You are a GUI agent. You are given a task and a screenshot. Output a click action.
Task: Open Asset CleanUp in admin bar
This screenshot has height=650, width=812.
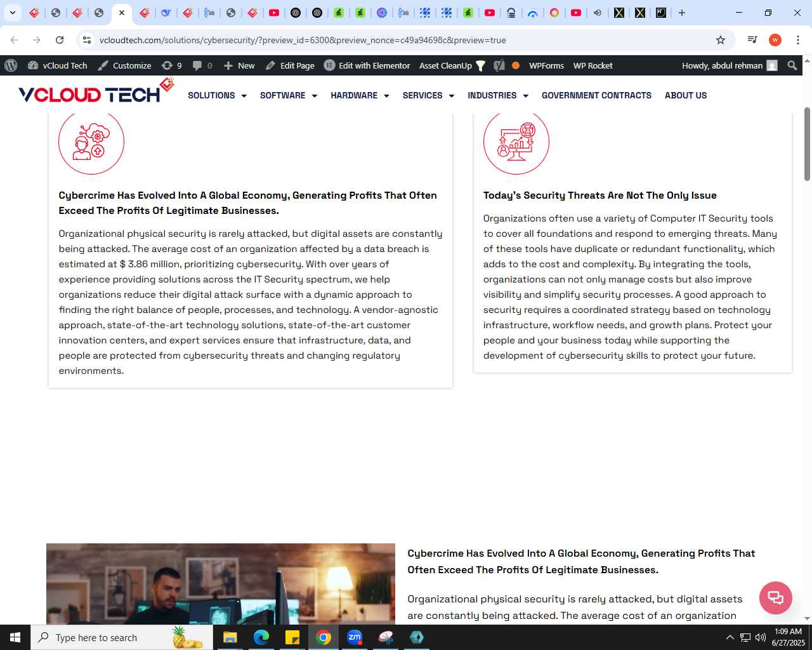(452, 65)
